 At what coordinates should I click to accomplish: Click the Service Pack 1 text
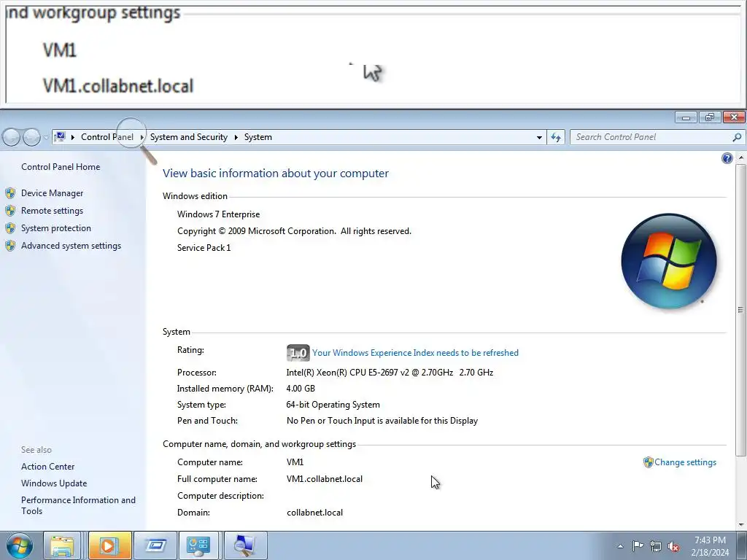204,248
